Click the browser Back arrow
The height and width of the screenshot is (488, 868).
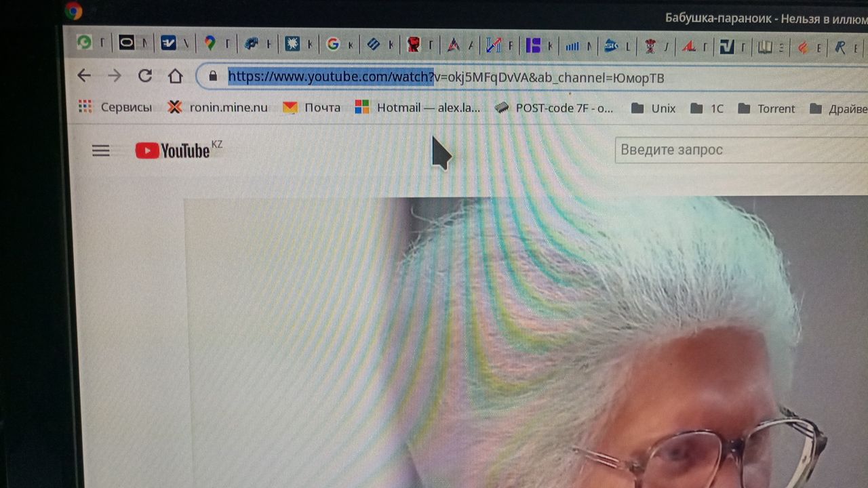pyautogui.click(x=84, y=76)
